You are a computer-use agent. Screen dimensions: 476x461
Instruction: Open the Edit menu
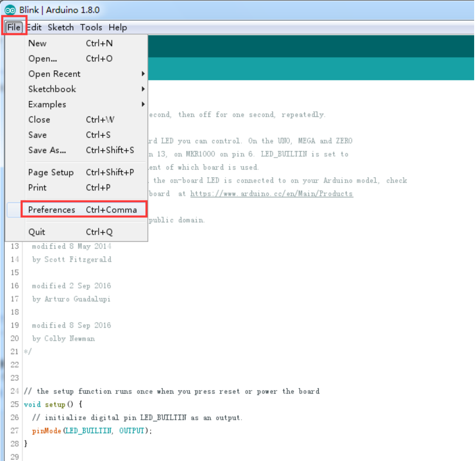(x=34, y=27)
